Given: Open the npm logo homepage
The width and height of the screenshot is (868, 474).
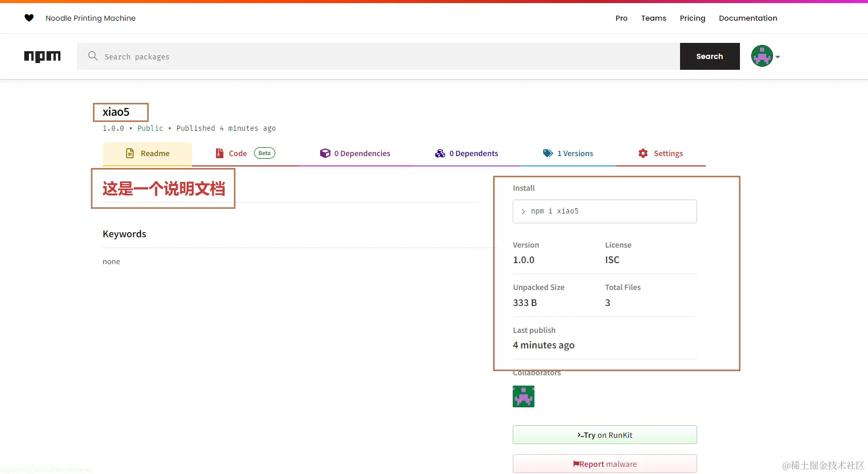Looking at the screenshot, I should 42,56.
